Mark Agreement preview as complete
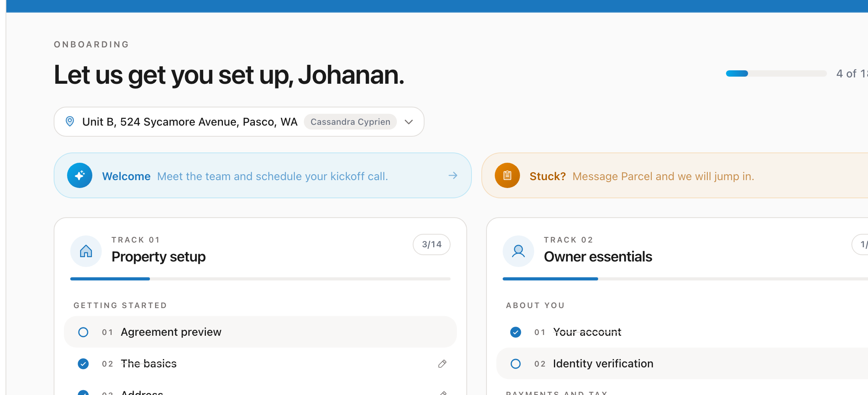 pyautogui.click(x=83, y=332)
